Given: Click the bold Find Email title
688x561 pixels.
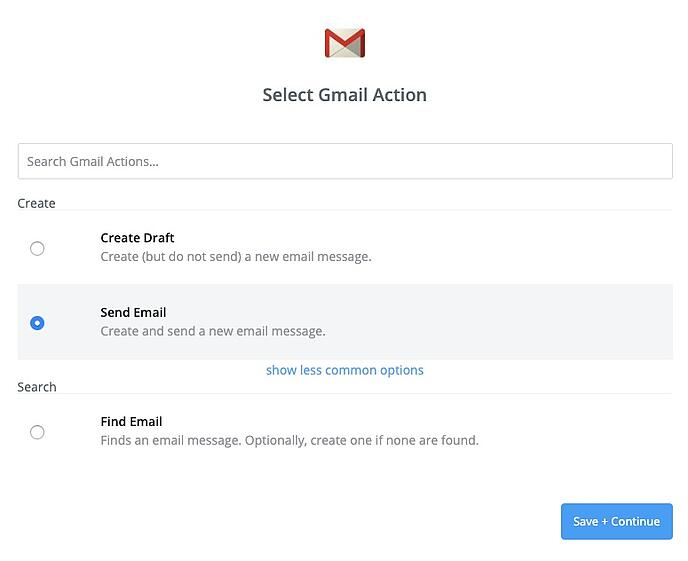Looking at the screenshot, I should pyautogui.click(x=131, y=422).
